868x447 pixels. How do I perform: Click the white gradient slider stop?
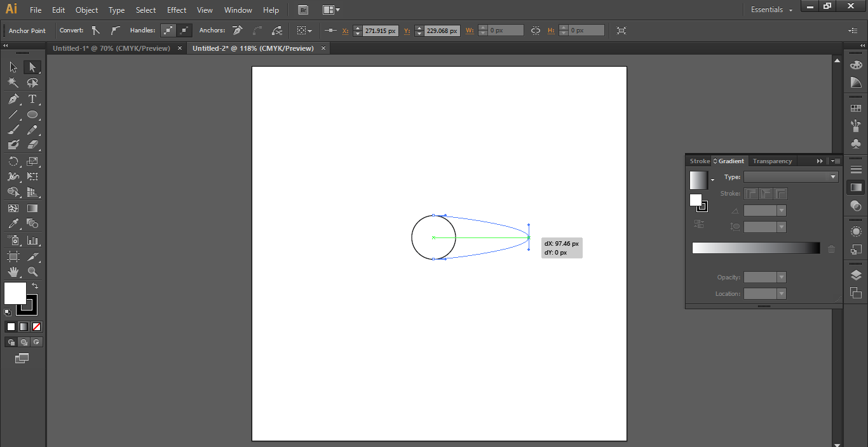(x=694, y=252)
